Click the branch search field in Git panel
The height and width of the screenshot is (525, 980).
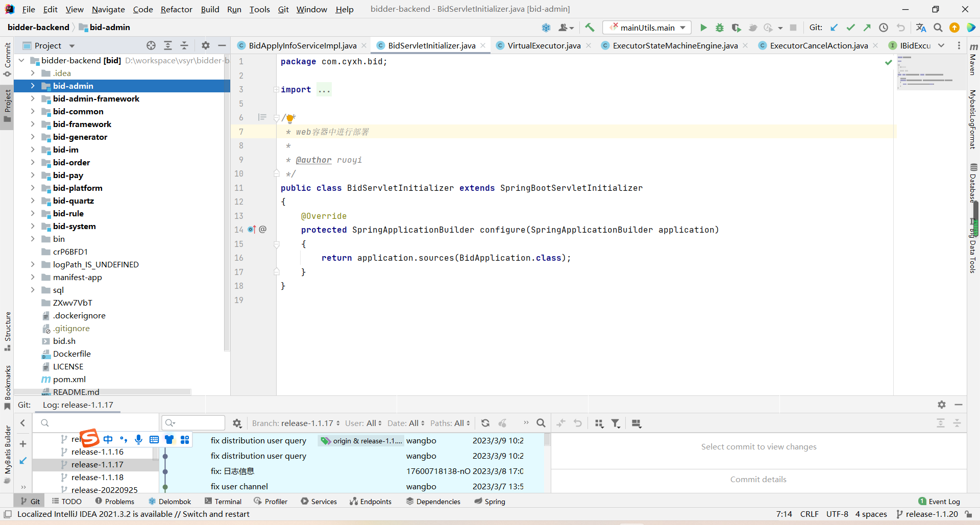(96, 423)
